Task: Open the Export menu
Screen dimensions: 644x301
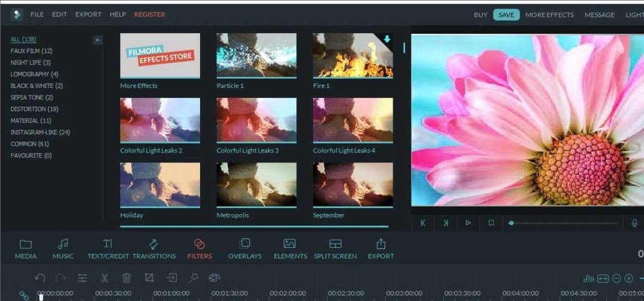Action: point(88,14)
